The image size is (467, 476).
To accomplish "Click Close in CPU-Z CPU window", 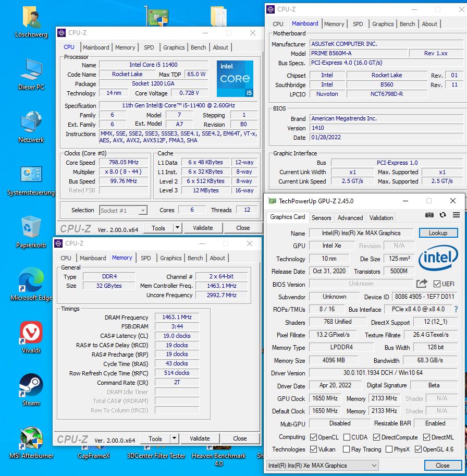I will pyautogui.click(x=243, y=228).
